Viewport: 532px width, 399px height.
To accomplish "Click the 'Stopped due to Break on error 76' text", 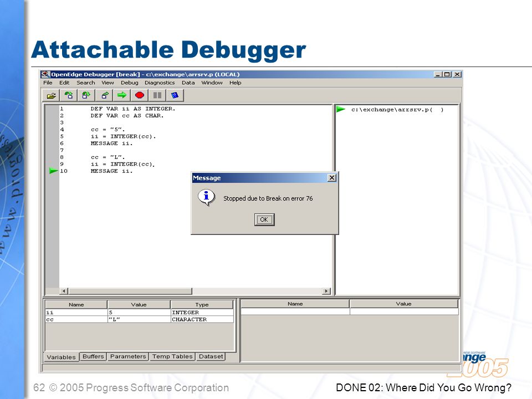I will point(268,198).
